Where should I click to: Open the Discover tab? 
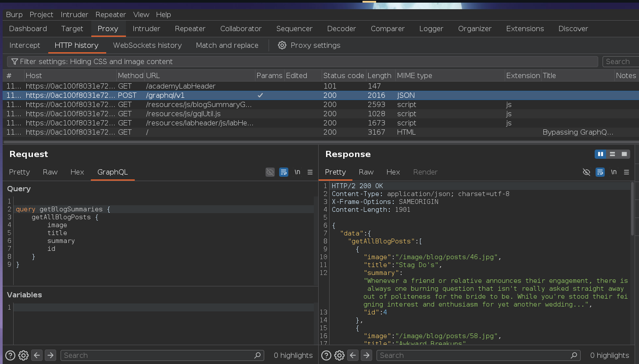tap(573, 29)
